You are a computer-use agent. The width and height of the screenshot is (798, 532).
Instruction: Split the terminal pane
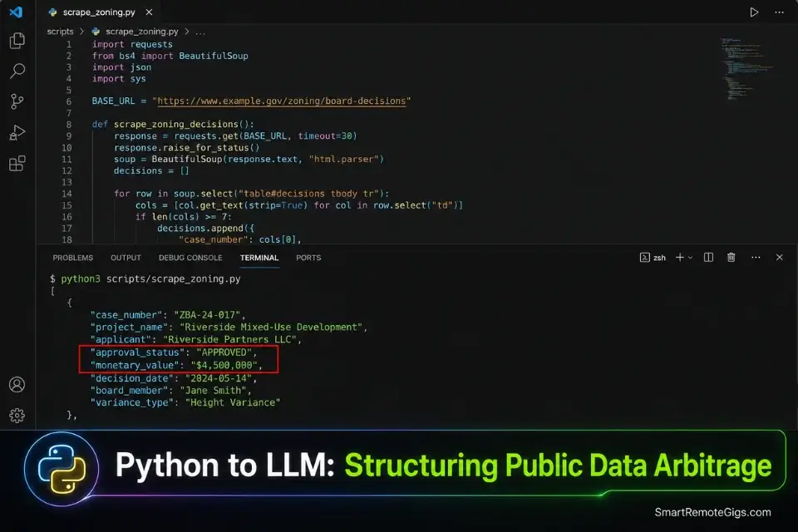coord(708,258)
